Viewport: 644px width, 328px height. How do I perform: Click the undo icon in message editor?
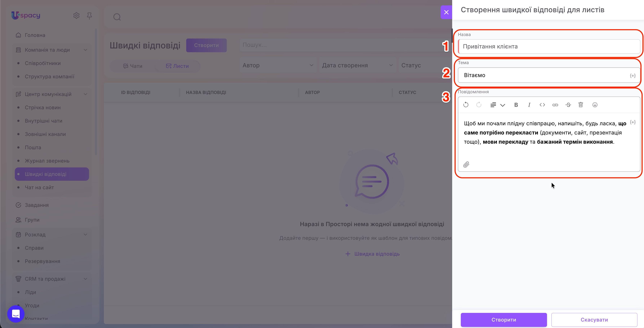point(466,105)
